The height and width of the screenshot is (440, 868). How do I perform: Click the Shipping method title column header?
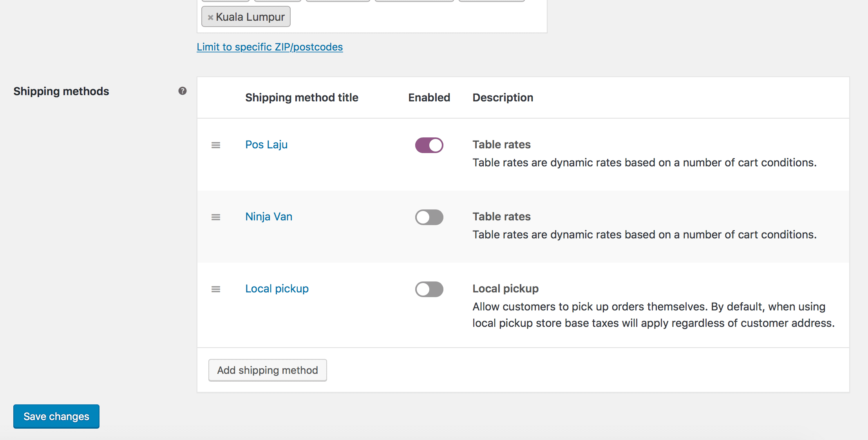(302, 97)
